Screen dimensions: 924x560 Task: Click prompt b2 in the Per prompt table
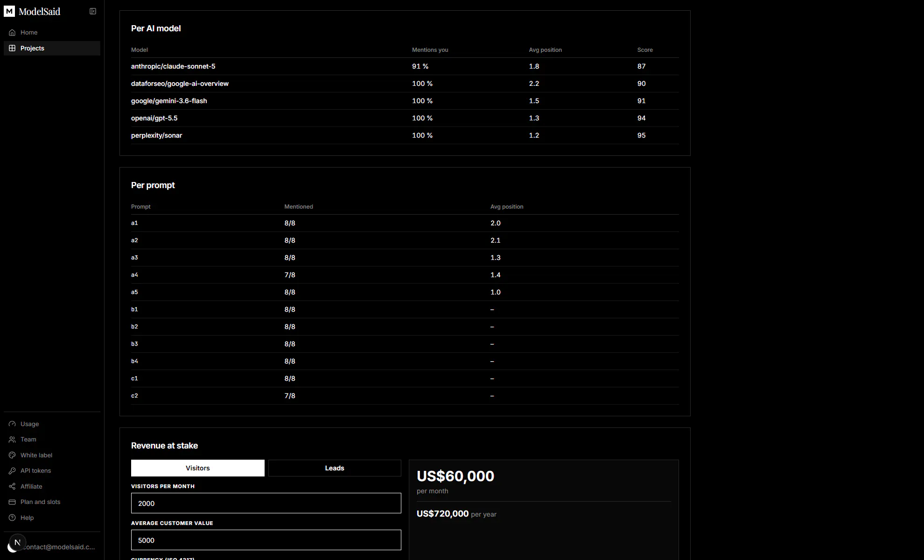(134, 327)
